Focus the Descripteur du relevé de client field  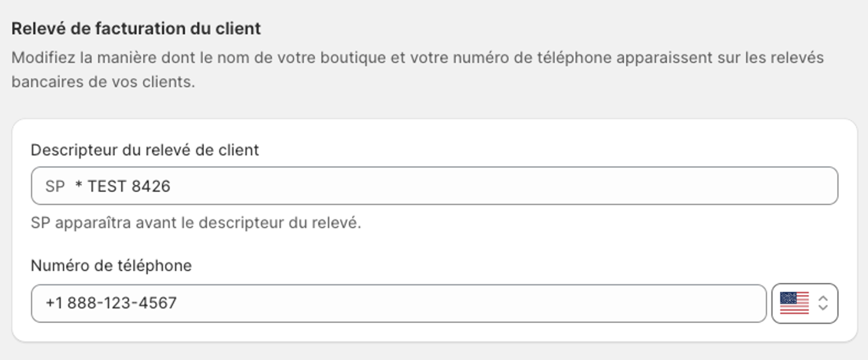435,186
